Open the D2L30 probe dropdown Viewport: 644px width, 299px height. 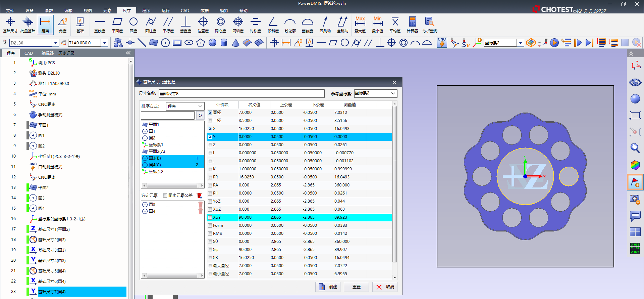coord(56,43)
